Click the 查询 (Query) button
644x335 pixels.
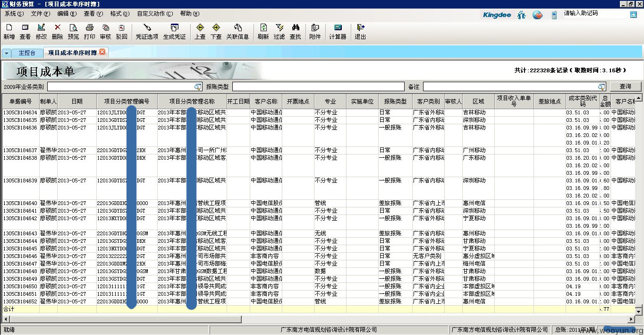click(x=625, y=86)
